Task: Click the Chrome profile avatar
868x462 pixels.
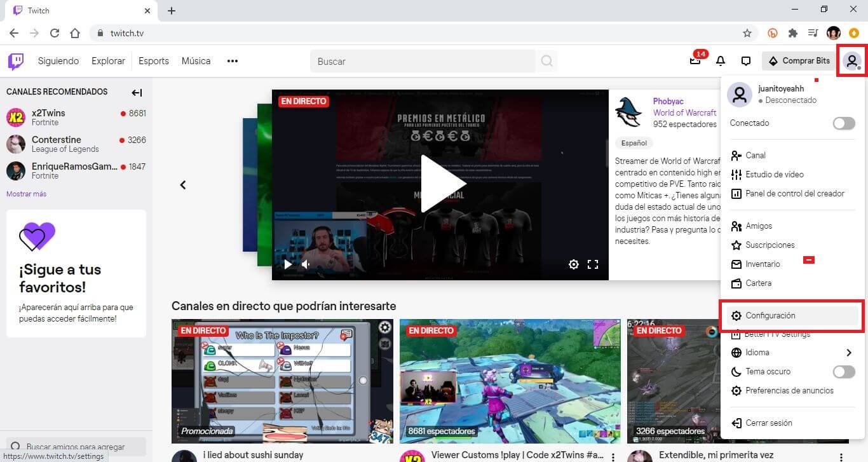Action: point(833,33)
